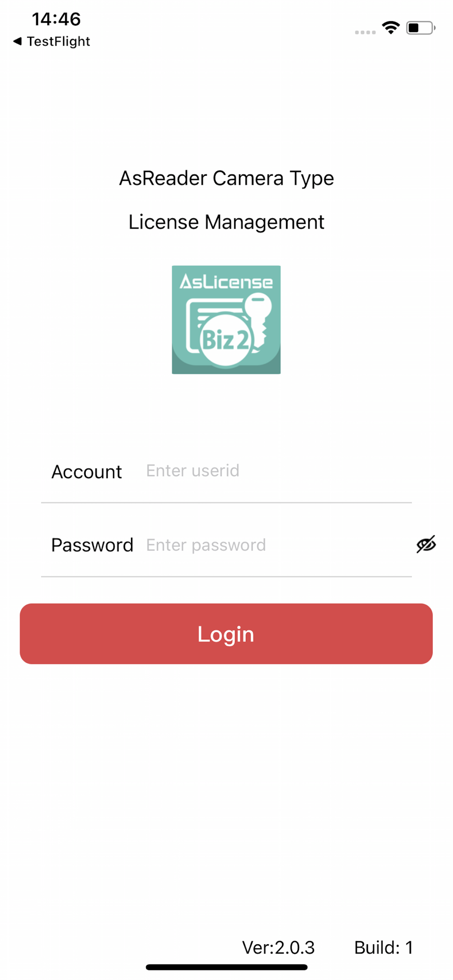Image resolution: width=453 pixels, height=980 pixels.
Task: Focus the Enter password field
Action: point(278,545)
